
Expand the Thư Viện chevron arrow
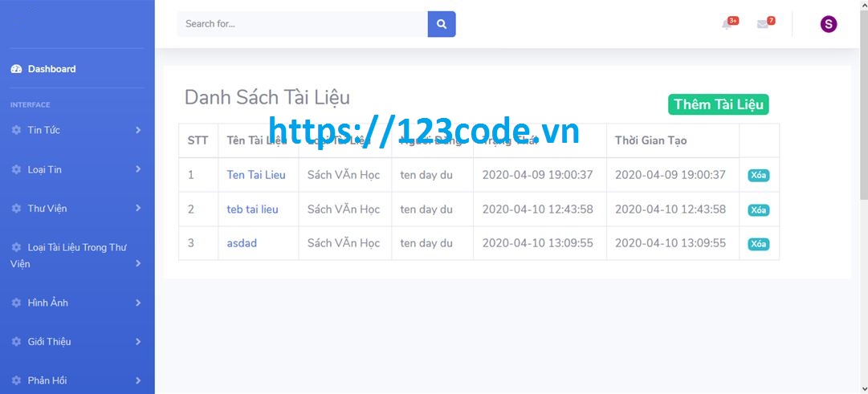click(x=138, y=208)
